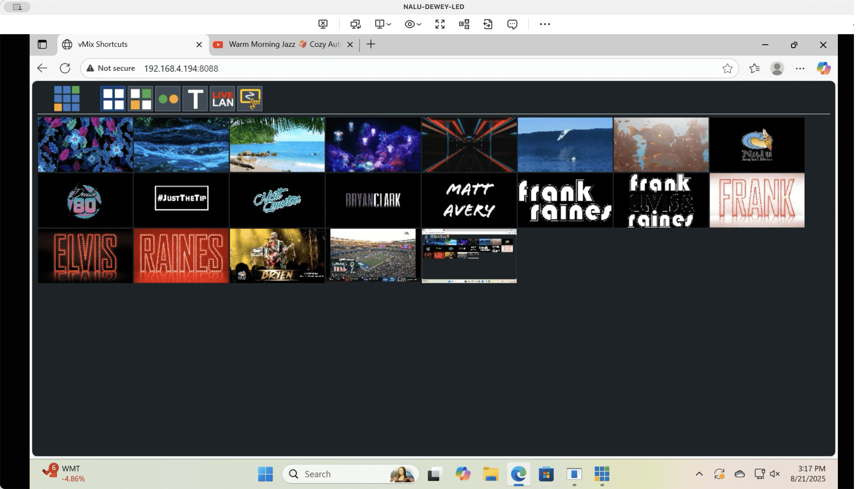This screenshot has height=489, width=868.
Task: Open more options in remote toolbar
Action: tap(545, 24)
